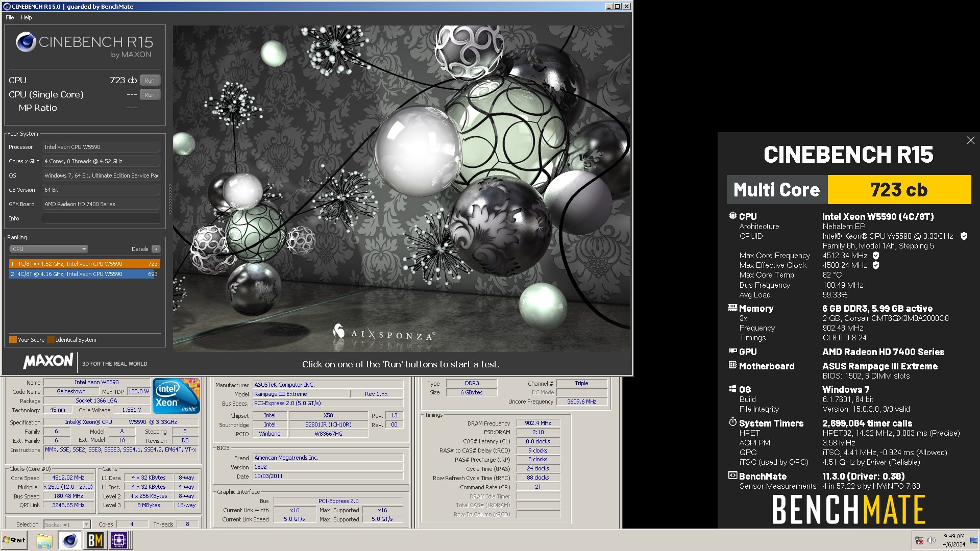This screenshot has height=551, width=980.
Task: Maximize the Cinebench window
Action: (x=618, y=7)
